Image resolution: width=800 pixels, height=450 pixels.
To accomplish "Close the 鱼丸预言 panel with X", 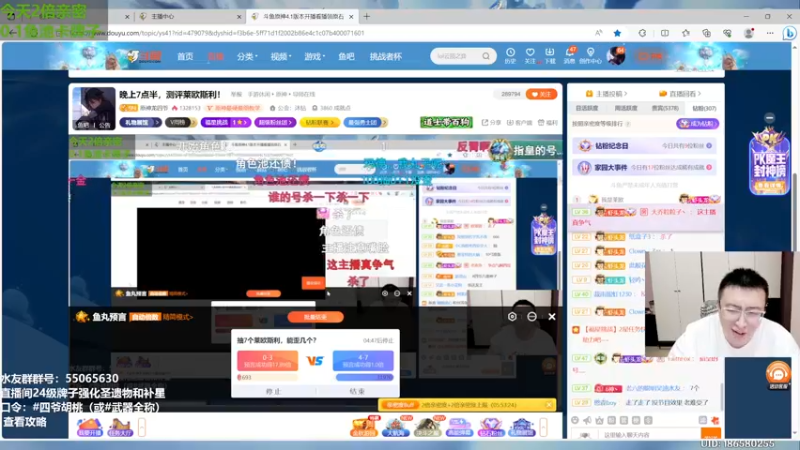I will tap(552, 317).
